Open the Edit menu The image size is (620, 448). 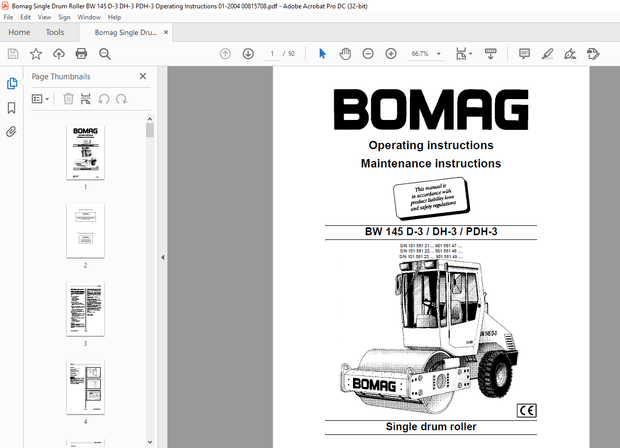(x=26, y=17)
